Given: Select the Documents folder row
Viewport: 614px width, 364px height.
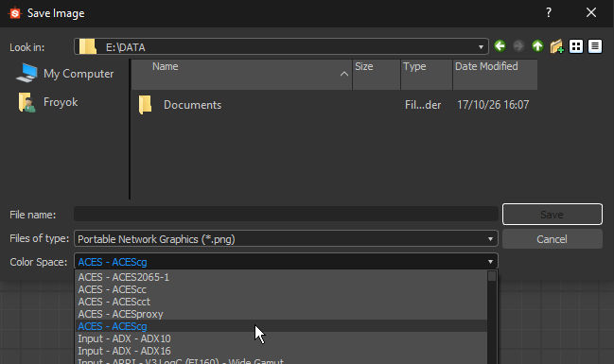Looking at the screenshot, I should point(334,105).
